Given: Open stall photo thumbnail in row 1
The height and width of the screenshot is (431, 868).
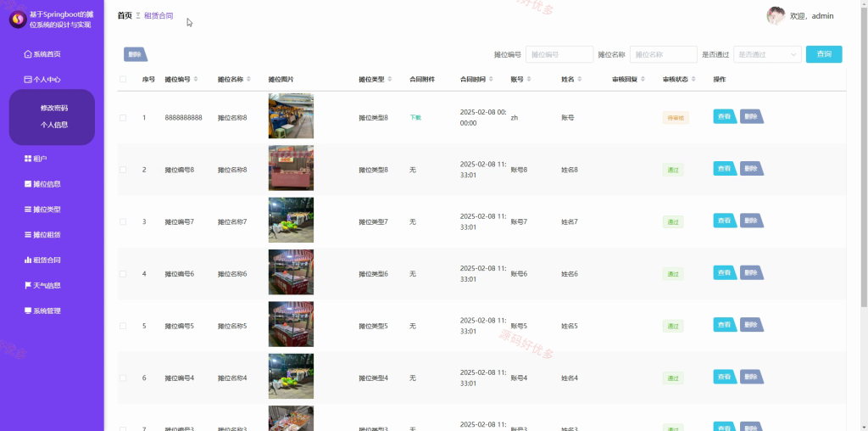Looking at the screenshot, I should (292, 115).
